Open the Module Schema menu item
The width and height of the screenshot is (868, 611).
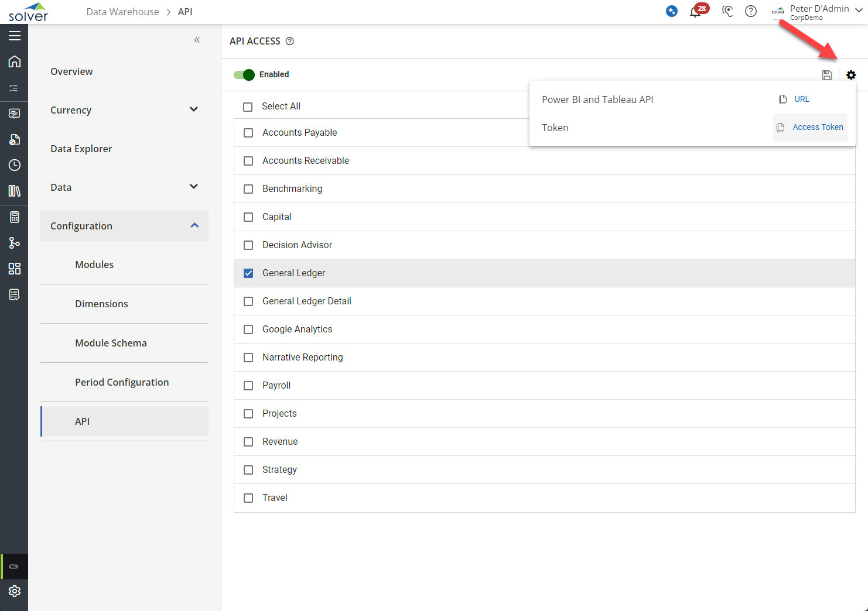(x=111, y=343)
